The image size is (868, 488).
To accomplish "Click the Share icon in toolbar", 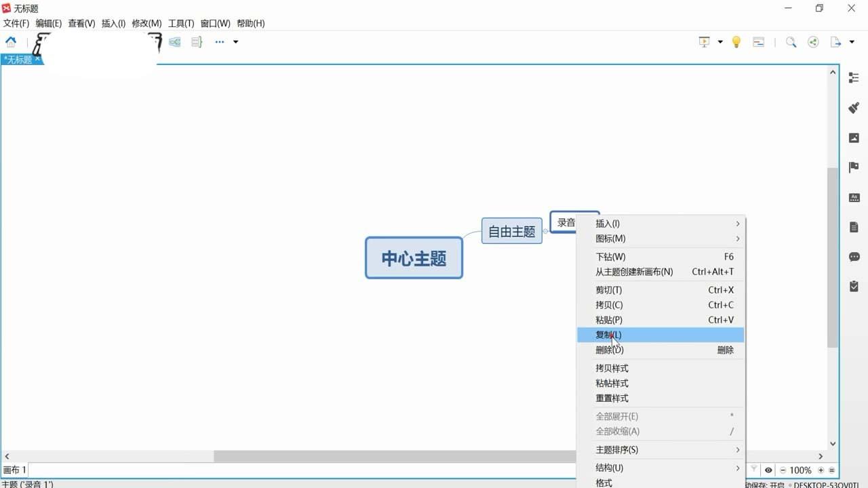I will [813, 41].
